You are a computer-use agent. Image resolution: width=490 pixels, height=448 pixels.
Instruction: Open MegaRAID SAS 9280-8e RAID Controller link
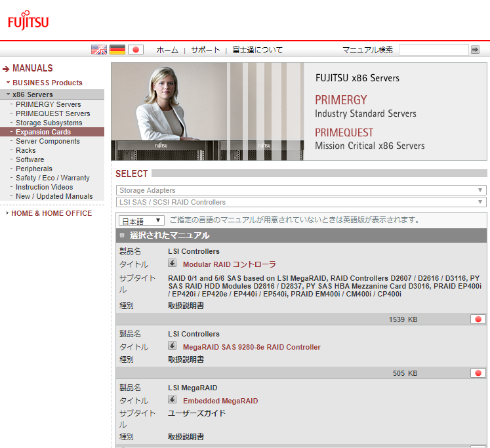click(x=252, y=347)
